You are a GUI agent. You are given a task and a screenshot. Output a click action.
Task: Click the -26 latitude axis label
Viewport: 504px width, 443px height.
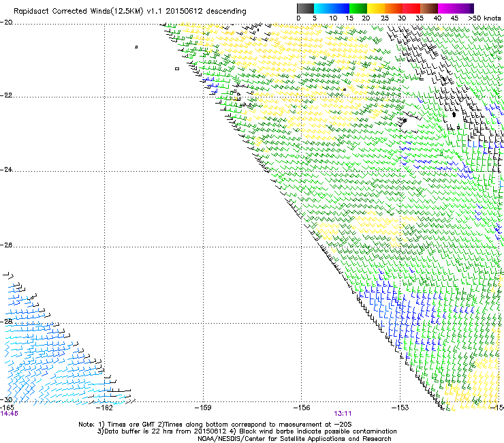(x=6, y=245)
